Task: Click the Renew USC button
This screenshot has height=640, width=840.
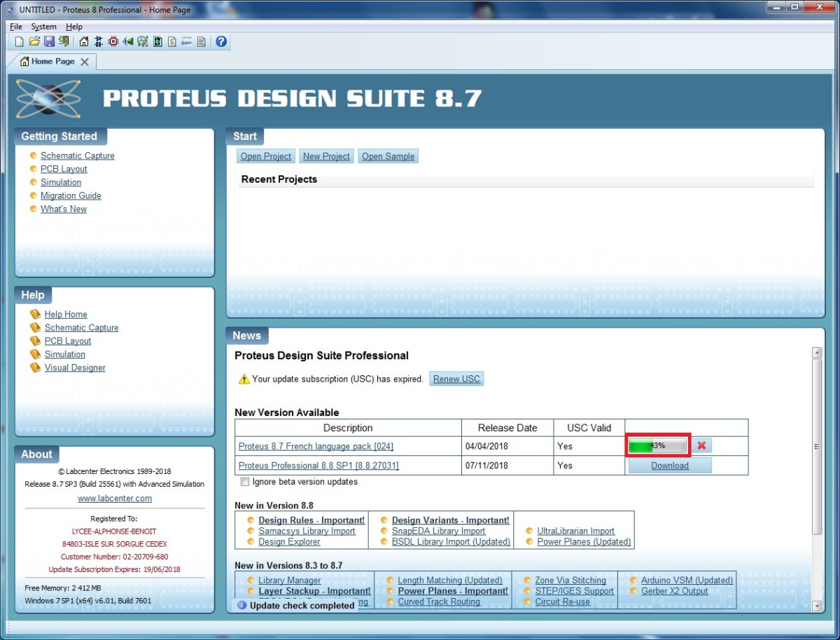Action: (456, 379)
